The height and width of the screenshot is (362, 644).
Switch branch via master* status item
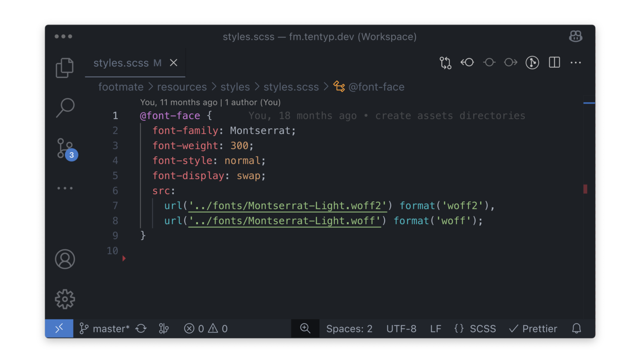(x=104, y=328)
